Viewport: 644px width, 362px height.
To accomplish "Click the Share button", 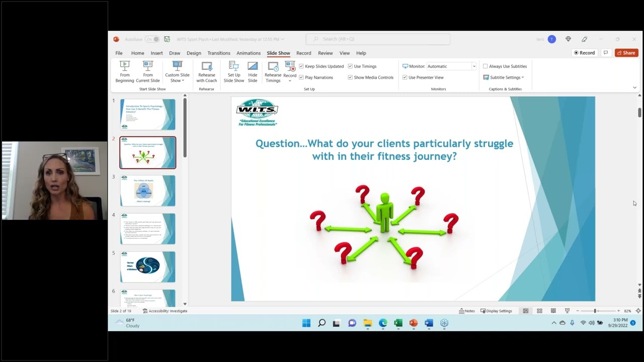I will pos(626,53).
